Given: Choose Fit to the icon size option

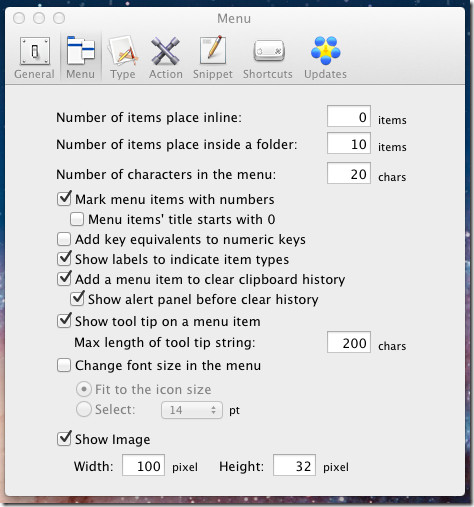Looking at the screenshot, I should tap(83, 389).
